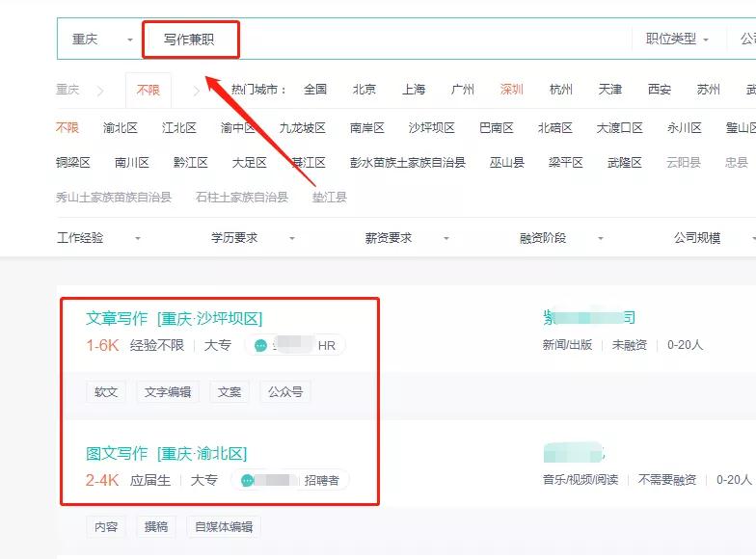
Task: Open the 工作经验 filter dropdown
Action: tap(98, 238)
